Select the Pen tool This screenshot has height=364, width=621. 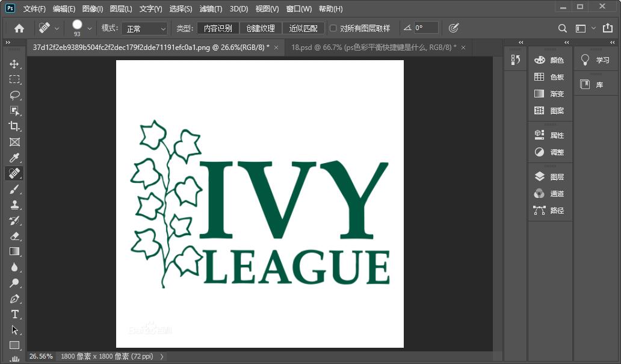point(14,298)
